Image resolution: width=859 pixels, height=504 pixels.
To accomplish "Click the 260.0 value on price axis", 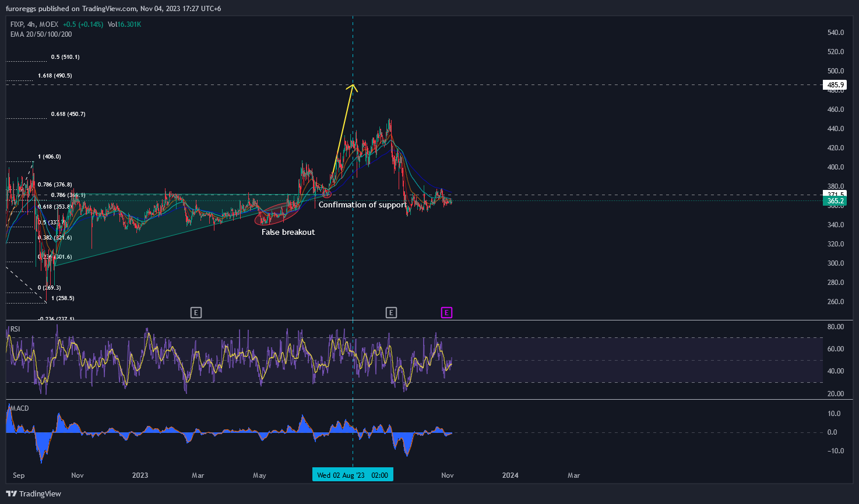I will [836, 302].
